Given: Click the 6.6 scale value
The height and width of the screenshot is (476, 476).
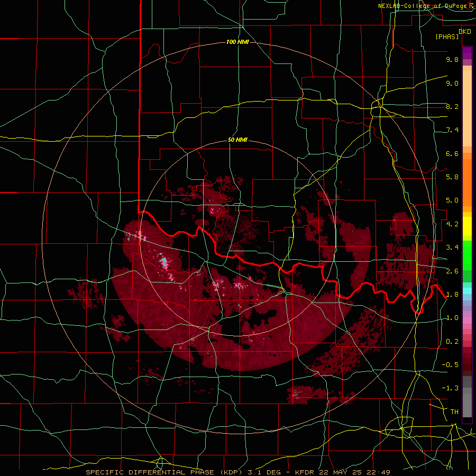Looking at the screenshot, I should pyautogui.click(x=452, y=153).
